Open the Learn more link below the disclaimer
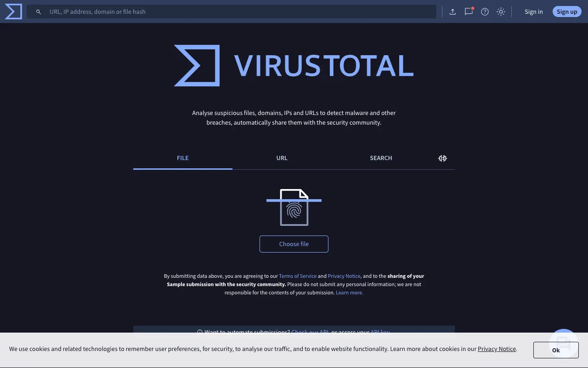588x368 pixels. (349, 292)
